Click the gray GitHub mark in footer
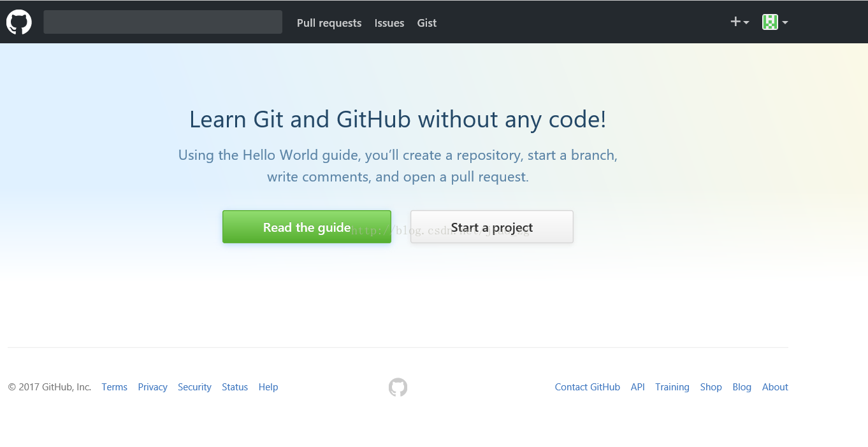Screen dimensions: 868x447 coord(398,387)
